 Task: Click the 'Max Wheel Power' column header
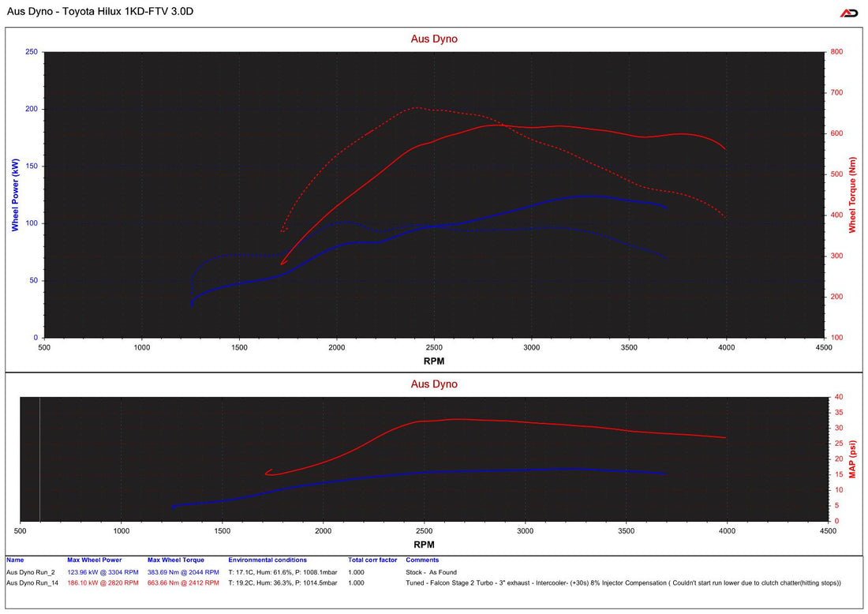(x=94, y=560)
